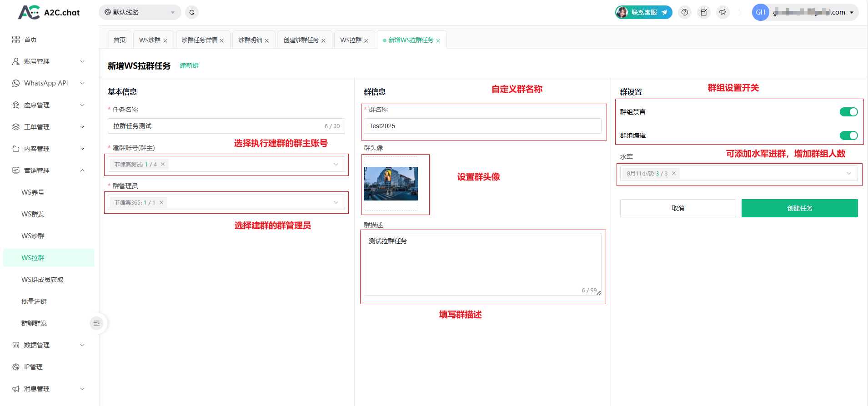This screenshot has height=406, width=868.
Task: Collapse the sidebar using the menu fold icon
Action: (x=96, y=323)
